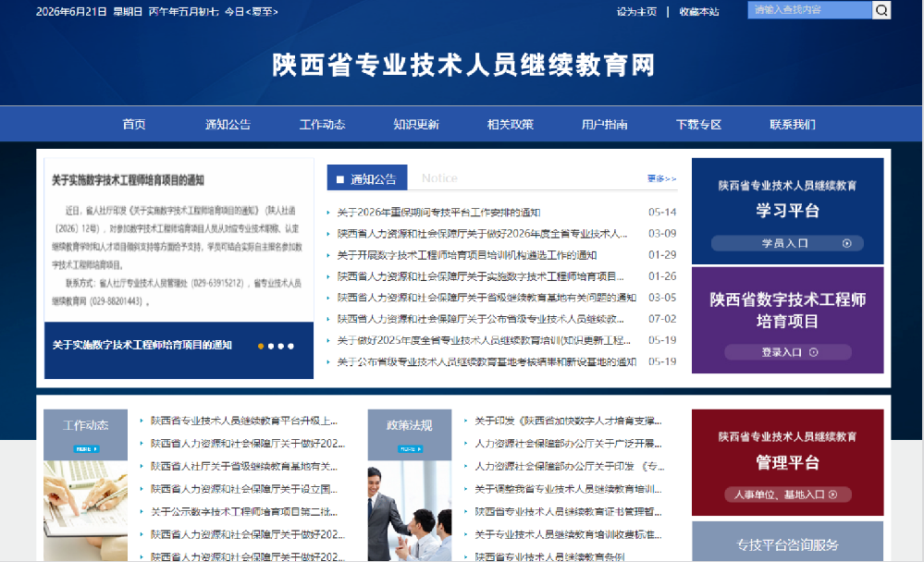Select the 通知公告 section tab
Screen dimensions: 924x562
[367, 177]
